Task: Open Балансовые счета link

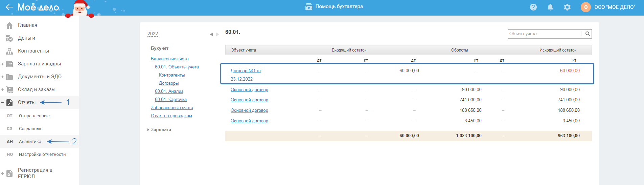Action: click(x=170, y=59)
